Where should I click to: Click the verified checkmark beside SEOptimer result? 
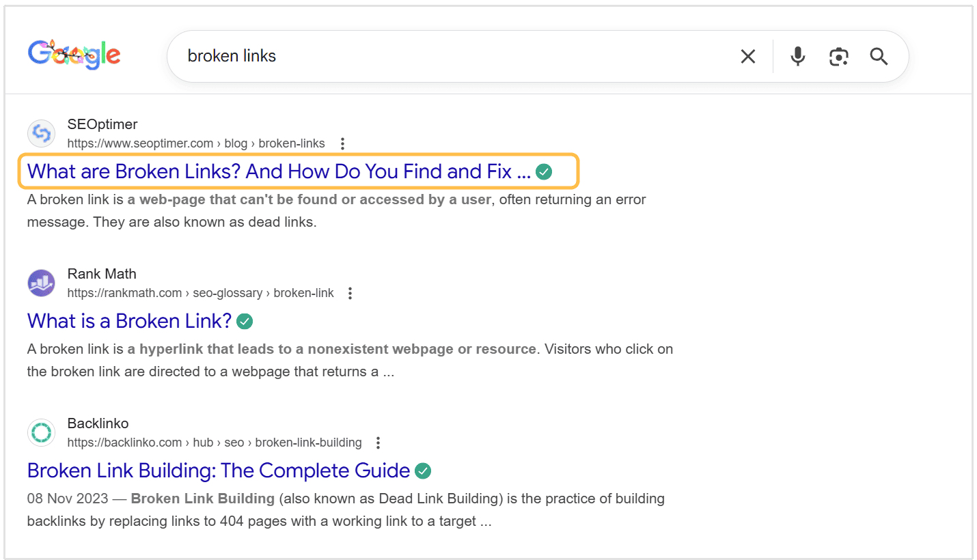544,171
